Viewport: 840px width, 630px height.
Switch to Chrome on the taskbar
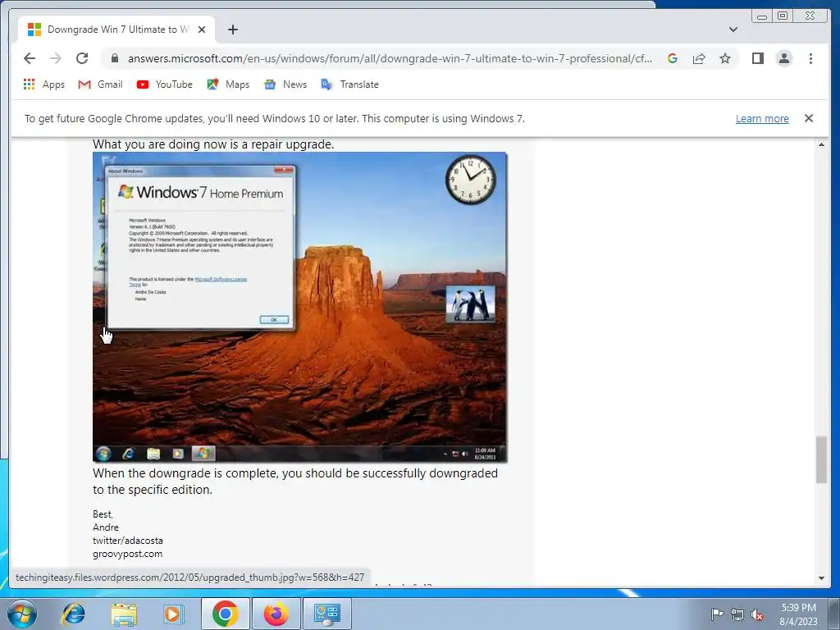click(225, 614)
